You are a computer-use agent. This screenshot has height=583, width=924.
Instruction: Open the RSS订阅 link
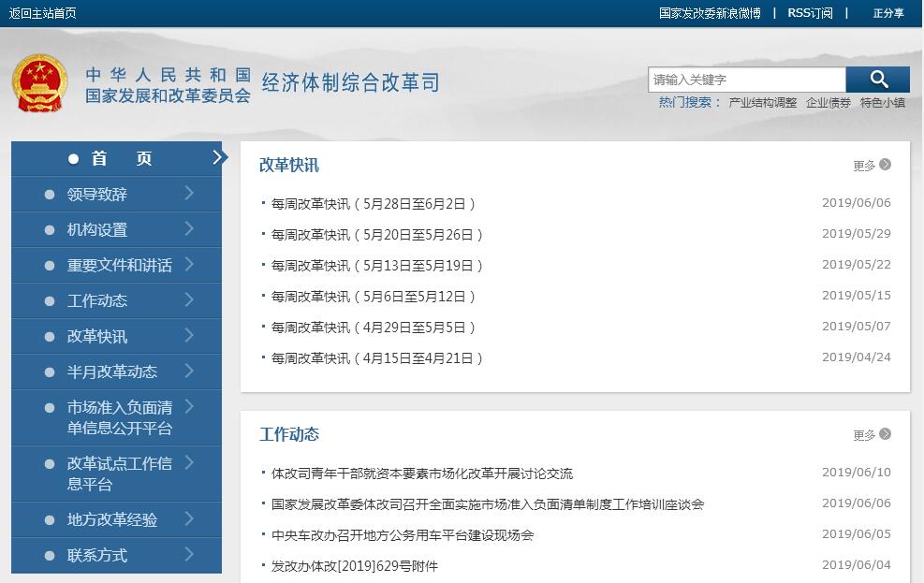809,13
